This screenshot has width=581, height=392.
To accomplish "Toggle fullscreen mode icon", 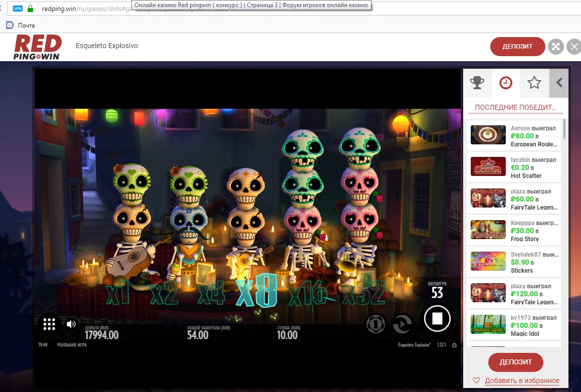I will click(x=555, y=47).
